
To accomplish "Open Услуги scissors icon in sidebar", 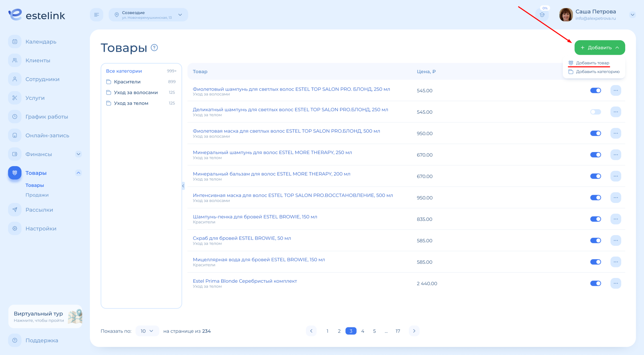I will click(x=15, y=98).
